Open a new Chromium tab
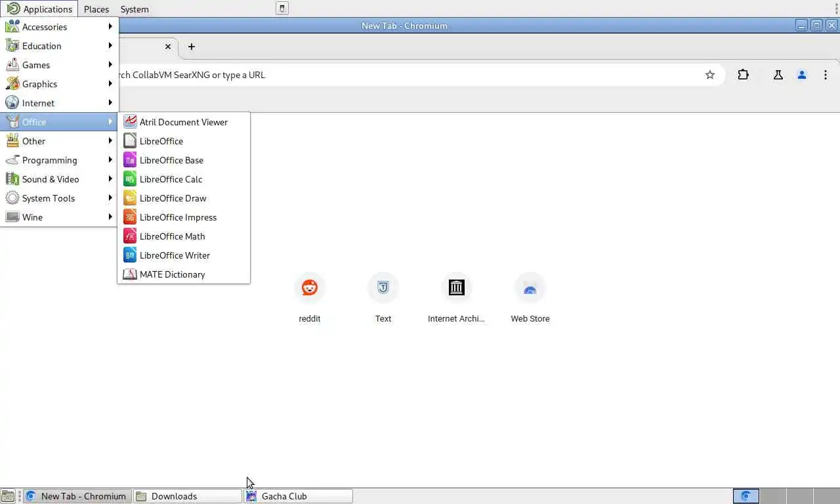The width and height of the screenshot is (840, 504). tap(192, 47)
